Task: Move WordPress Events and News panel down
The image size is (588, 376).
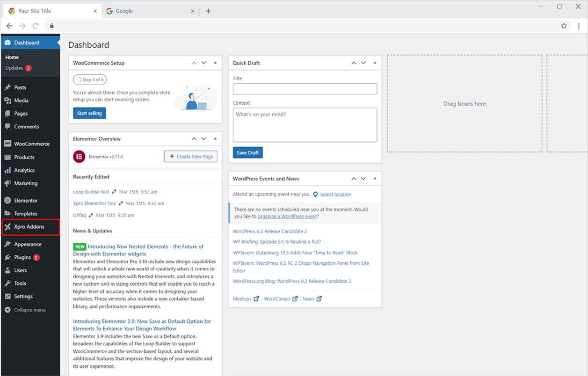Action: click(363, 179)
